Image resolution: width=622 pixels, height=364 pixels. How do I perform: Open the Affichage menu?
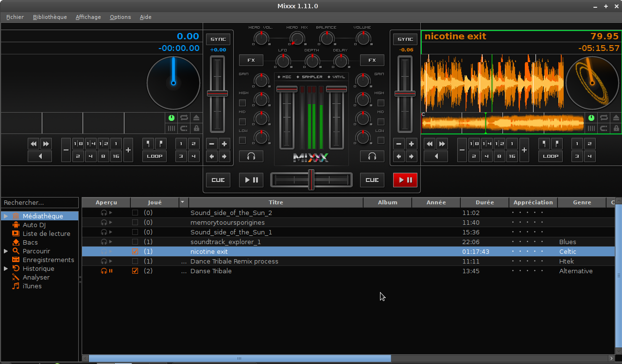pyautogui.click(x=88, y=17)
